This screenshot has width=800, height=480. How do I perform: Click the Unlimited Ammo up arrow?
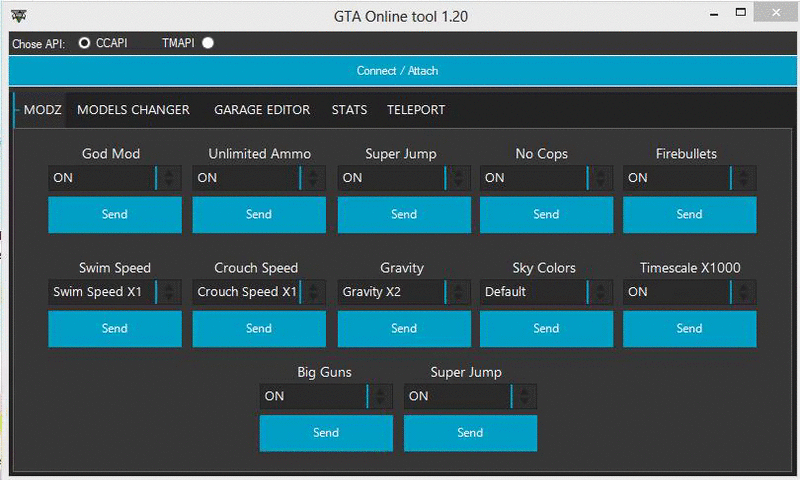point(313,173)
